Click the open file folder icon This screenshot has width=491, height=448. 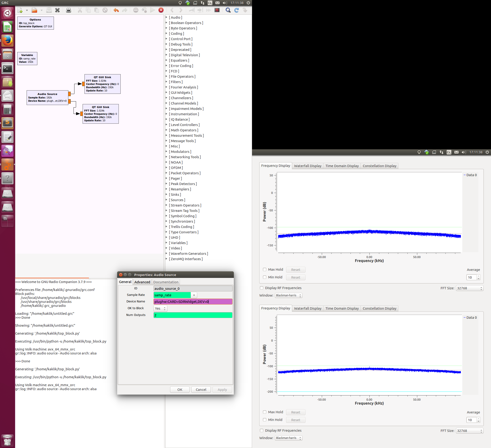click(x=34, y=10)
